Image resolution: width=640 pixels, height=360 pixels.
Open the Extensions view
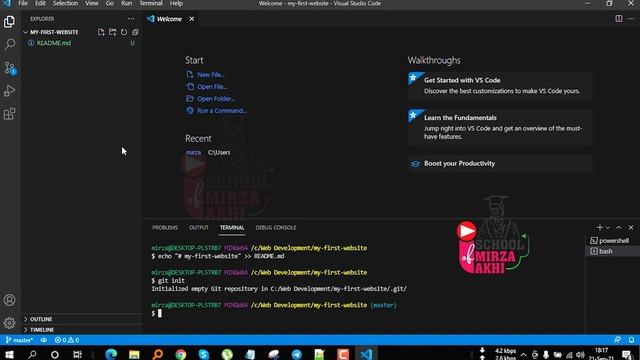tap(9, 114)
